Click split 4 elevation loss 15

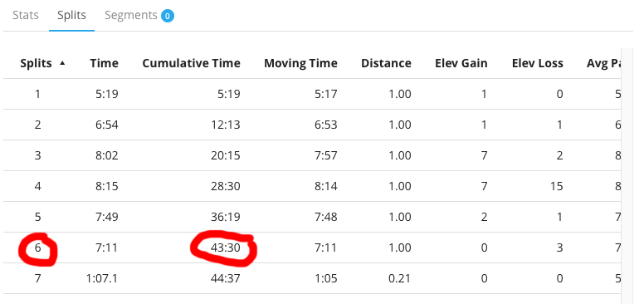click(x=557, y=187)
